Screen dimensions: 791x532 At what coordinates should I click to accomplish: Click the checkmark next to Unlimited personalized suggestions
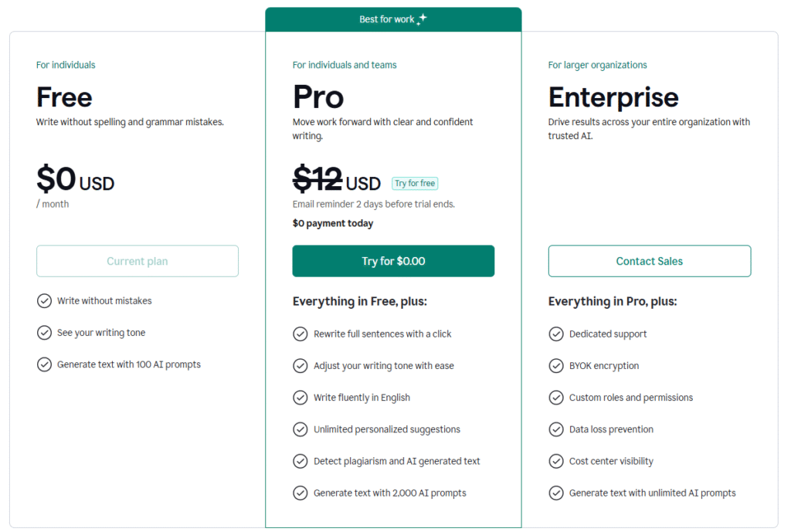click(300, 429)
